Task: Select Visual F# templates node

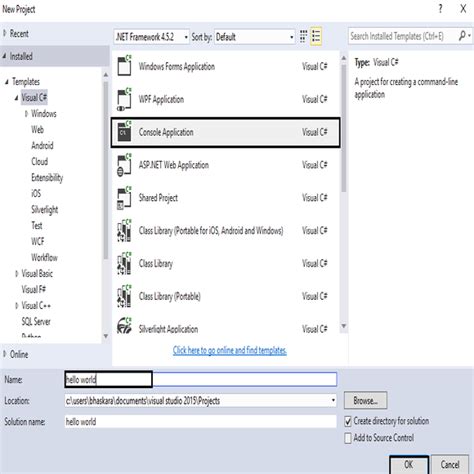Action: tap(34, 289)
